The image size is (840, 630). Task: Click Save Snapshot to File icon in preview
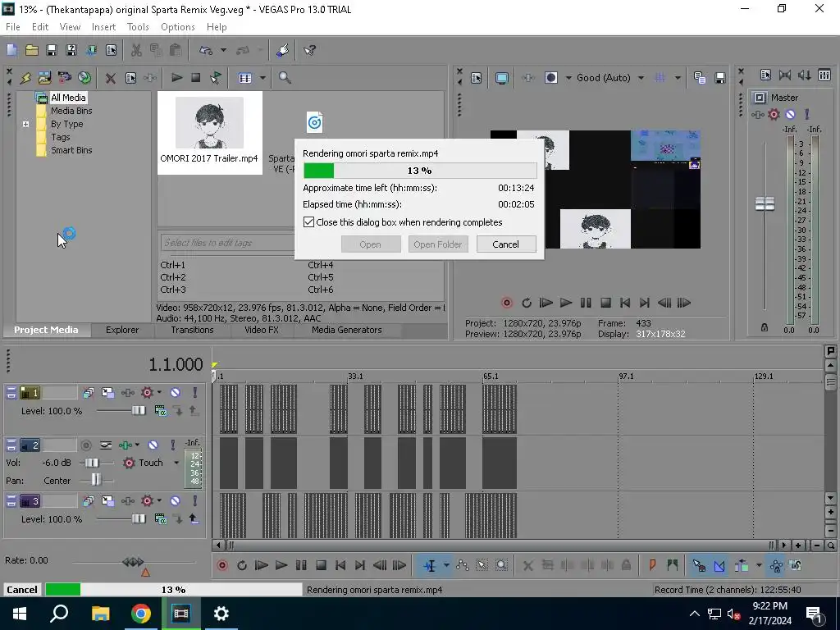(720, 78)
